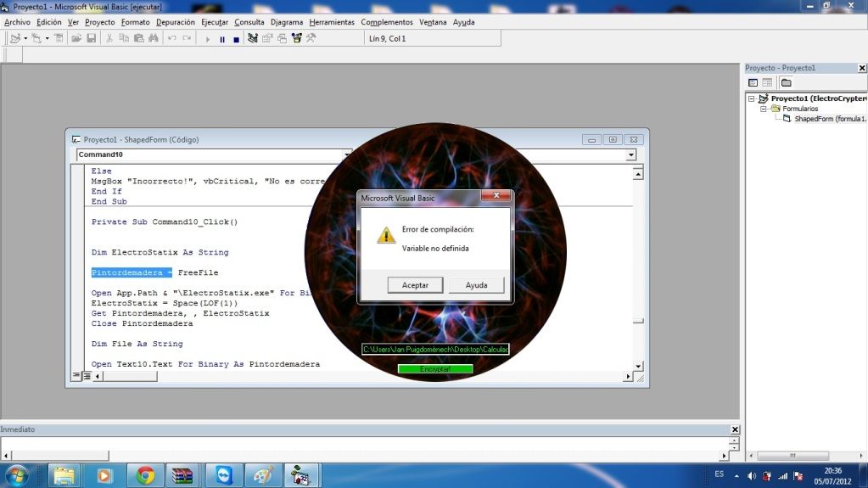Open the Depuración menu

tap(176, 22)
